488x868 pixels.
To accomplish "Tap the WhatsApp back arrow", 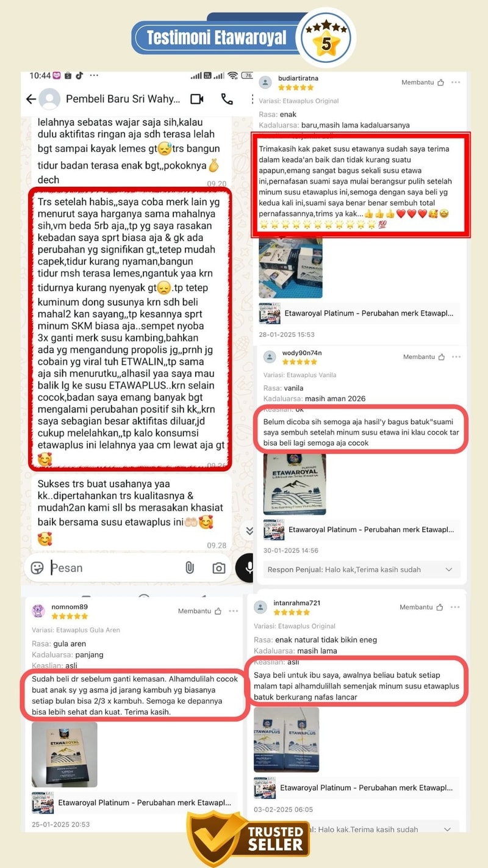I will [x=30, y=99].
